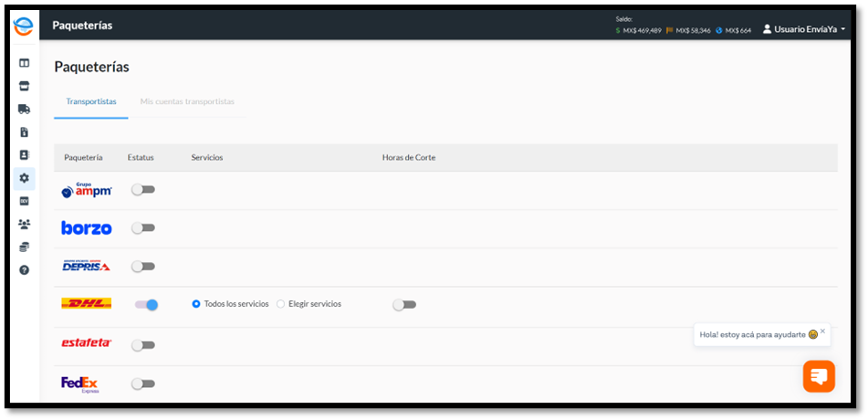This screenshot has width=868, height=420.
Task: Click the Paquetería column header
Action: (x=83, y=158)
